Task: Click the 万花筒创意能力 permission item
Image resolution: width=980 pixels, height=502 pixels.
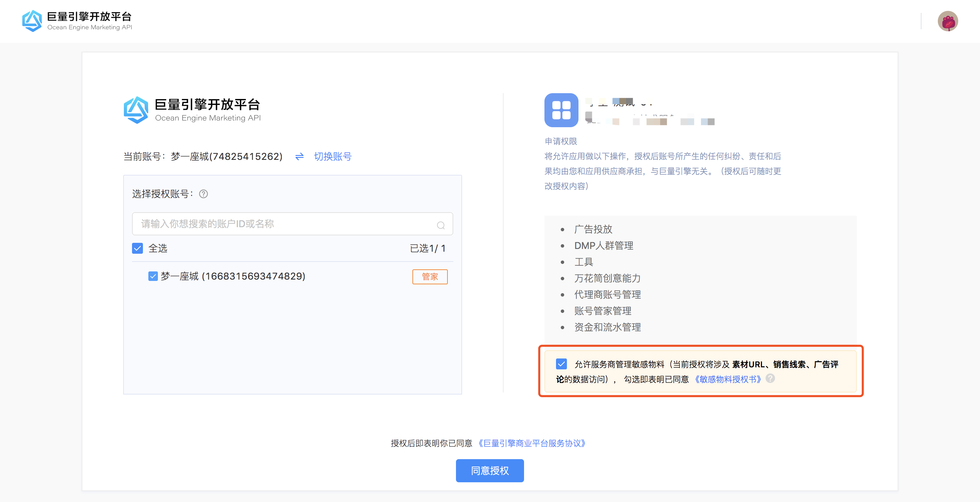Action: point(607,279)
